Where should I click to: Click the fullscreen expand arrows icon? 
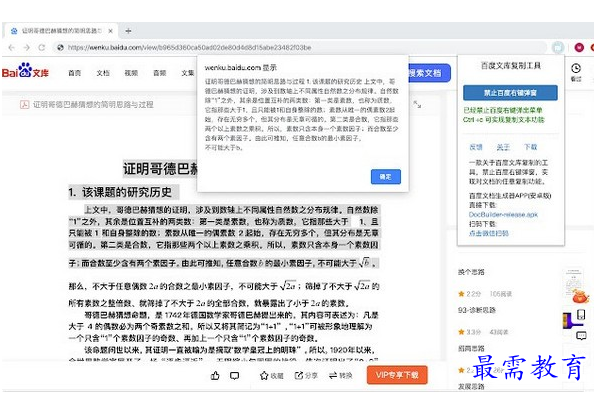pyautogui.click(x=417, y=104)
